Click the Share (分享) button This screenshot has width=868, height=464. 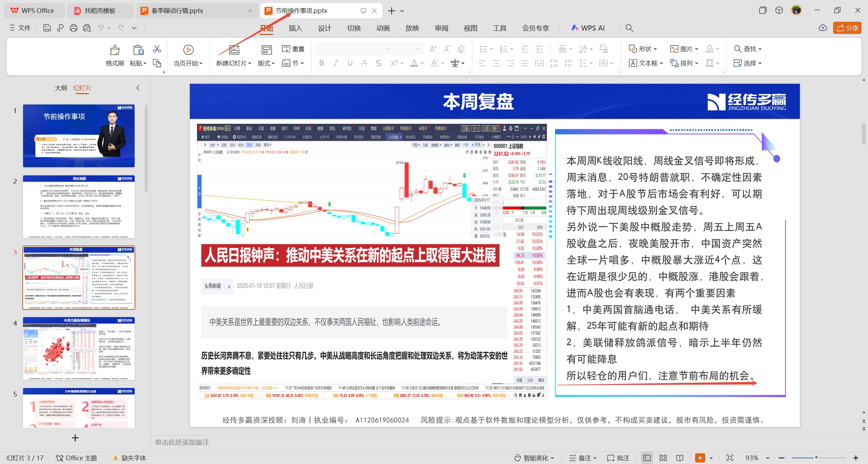(x=847, y=28)
